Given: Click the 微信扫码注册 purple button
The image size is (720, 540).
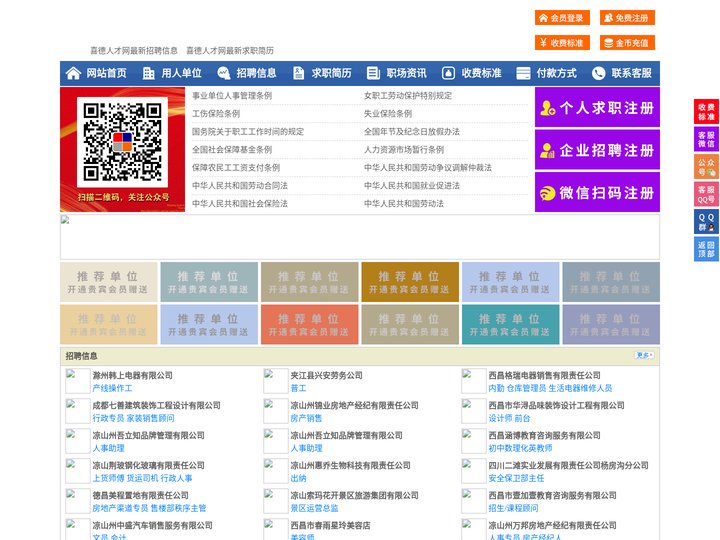Looking at the screenshot, I should pos(597,192).
